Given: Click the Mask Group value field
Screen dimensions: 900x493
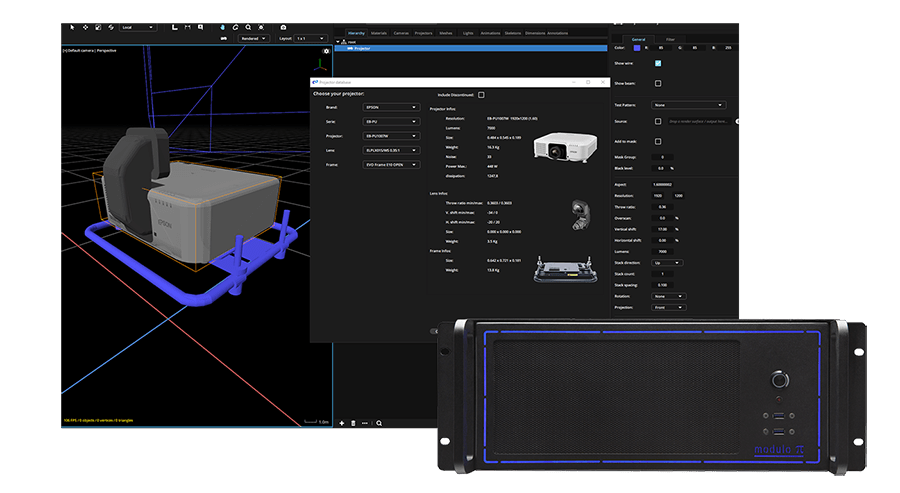Looking at the screenshot, I should point(662,157).
